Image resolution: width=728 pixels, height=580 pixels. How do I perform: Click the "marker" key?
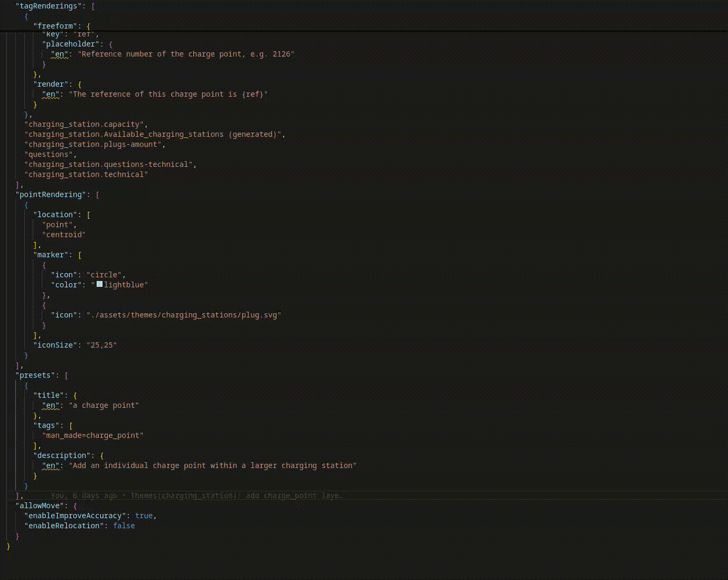pos(51,255)
